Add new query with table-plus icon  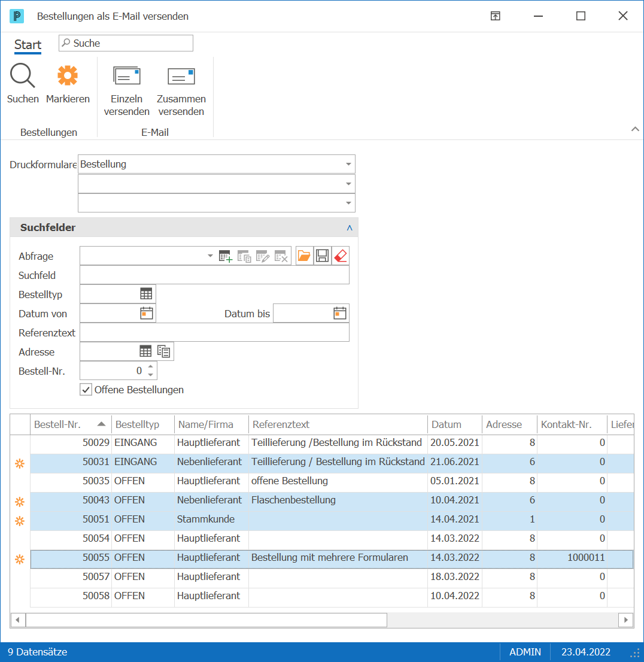point(226,256)
